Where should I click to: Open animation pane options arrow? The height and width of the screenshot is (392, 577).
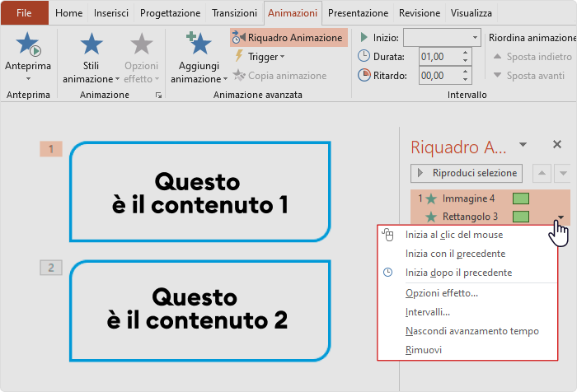tap(523, 144)
